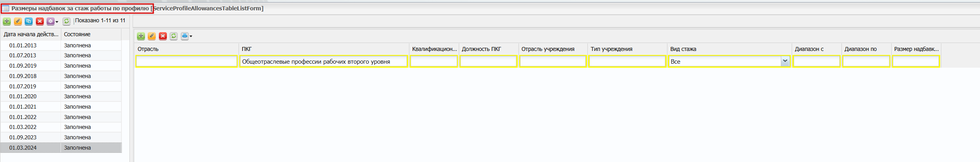Click the Должность ПКГ filter field
980x162 pixels.
click(x=488, y=61)
